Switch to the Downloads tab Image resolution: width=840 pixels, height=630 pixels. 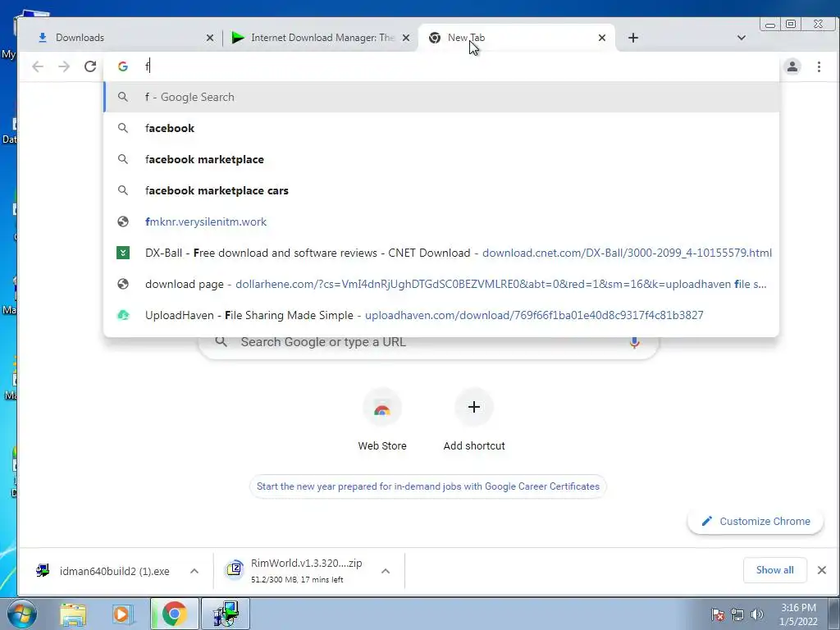[x=121, y=38]
